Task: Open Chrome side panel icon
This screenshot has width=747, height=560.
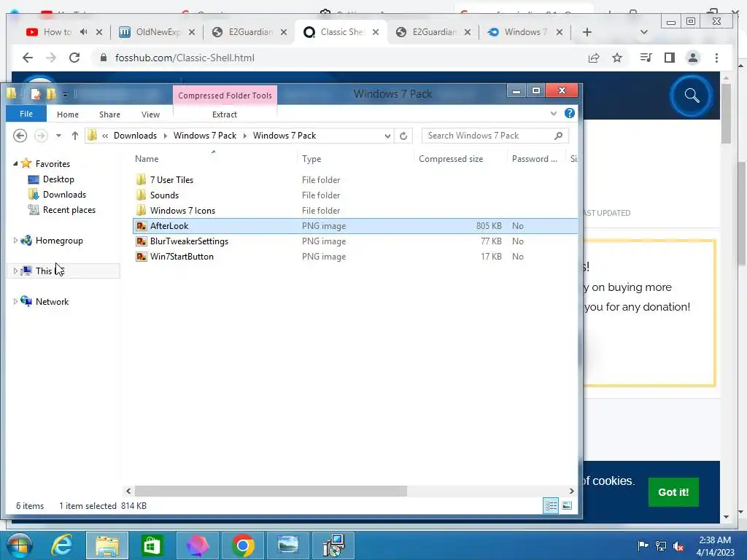Action: pos(670,58)
